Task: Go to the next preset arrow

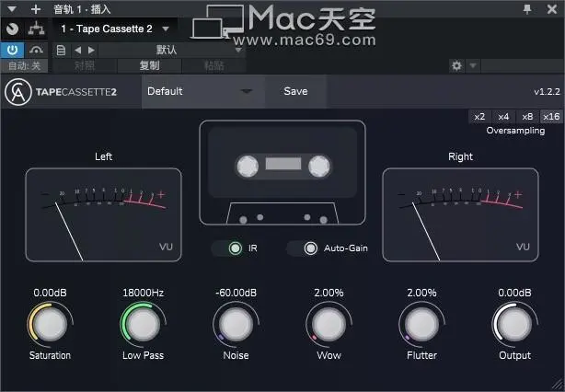Action: coord(91,50)
